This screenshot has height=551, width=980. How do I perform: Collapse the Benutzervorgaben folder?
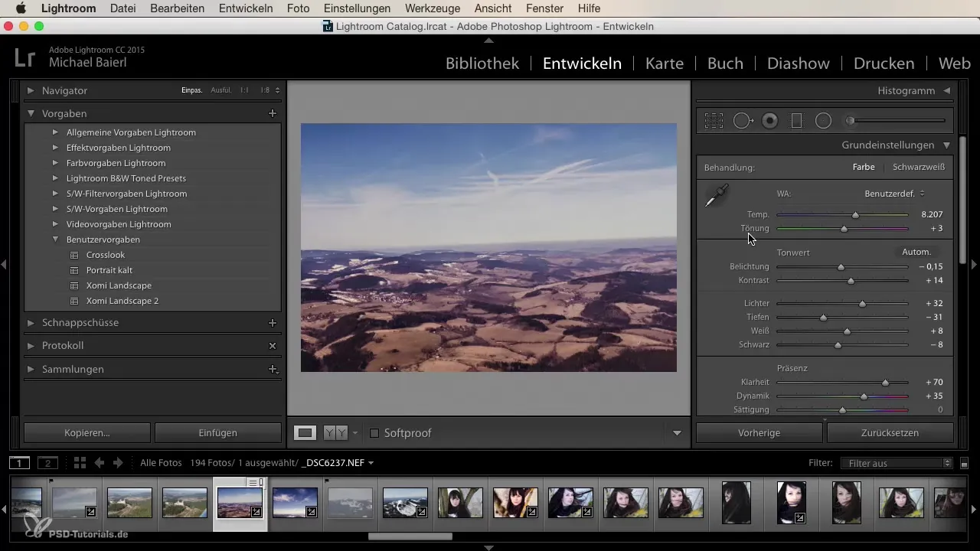coord(55,240)
